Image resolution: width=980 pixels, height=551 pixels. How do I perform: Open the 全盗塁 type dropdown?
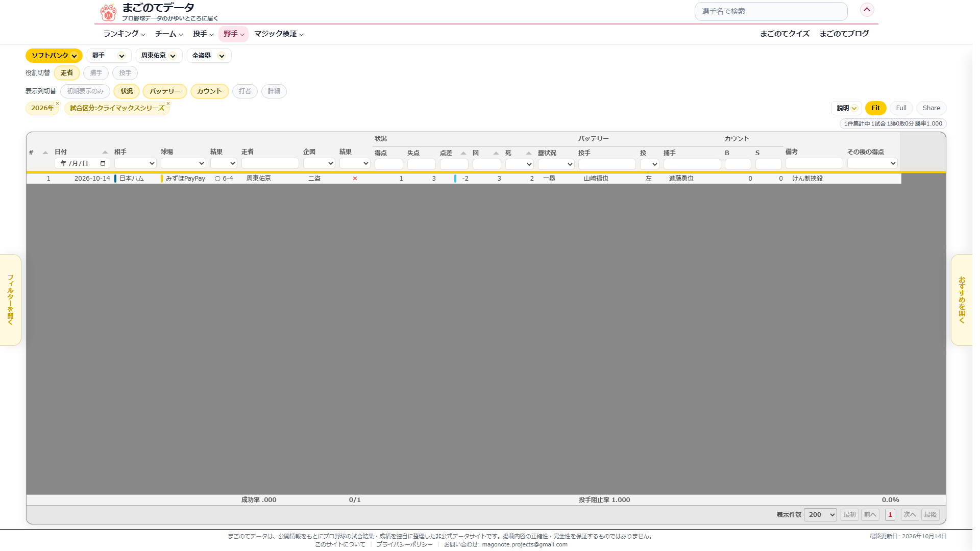coord(209,56)
